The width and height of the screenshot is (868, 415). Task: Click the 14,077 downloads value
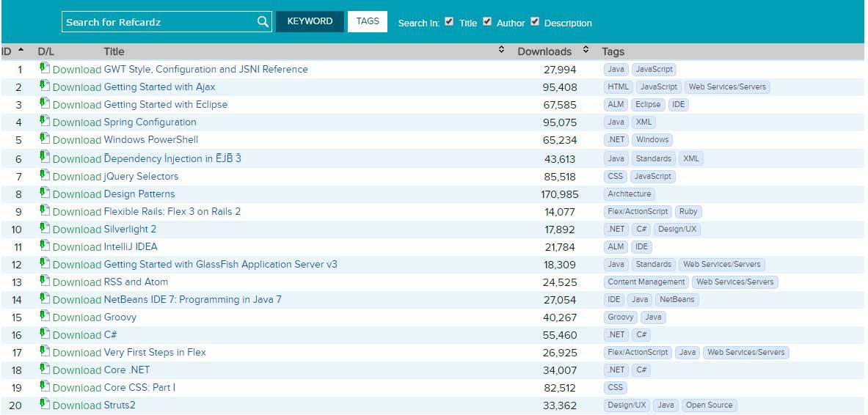(x=559, y=212)
